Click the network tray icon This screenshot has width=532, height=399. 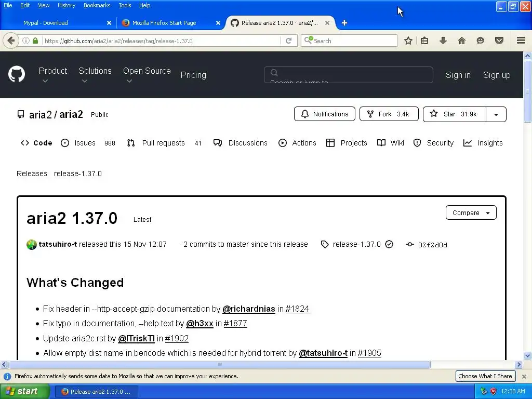click(x=484, y=391)
